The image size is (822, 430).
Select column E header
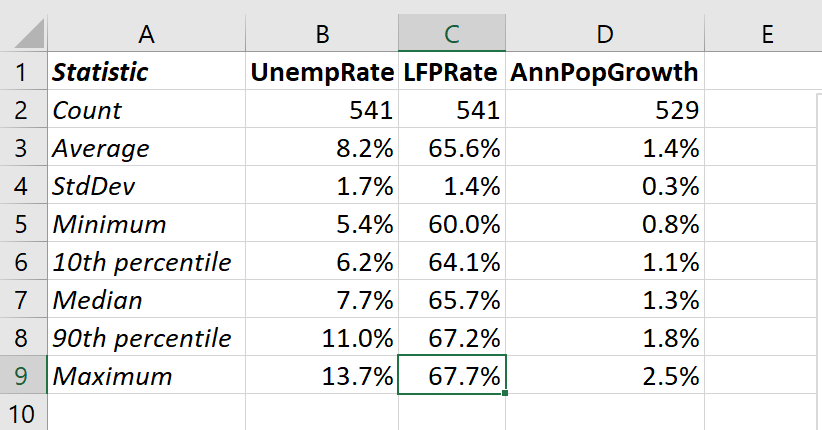click(766, 34)
